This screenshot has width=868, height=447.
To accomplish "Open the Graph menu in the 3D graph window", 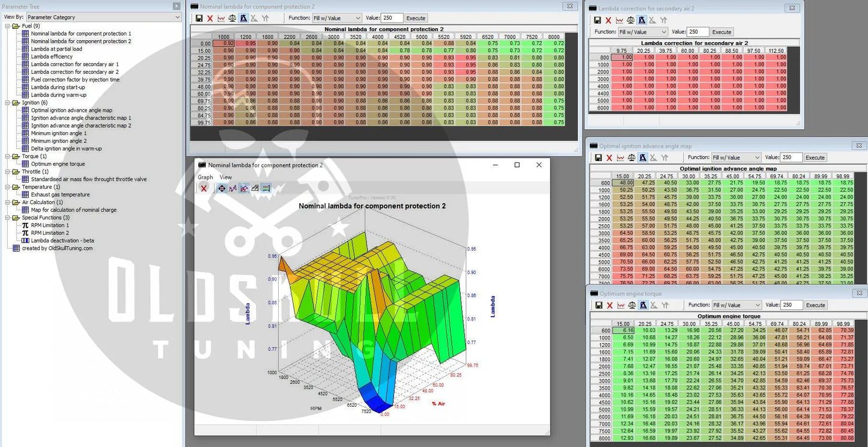I will 205,177.
